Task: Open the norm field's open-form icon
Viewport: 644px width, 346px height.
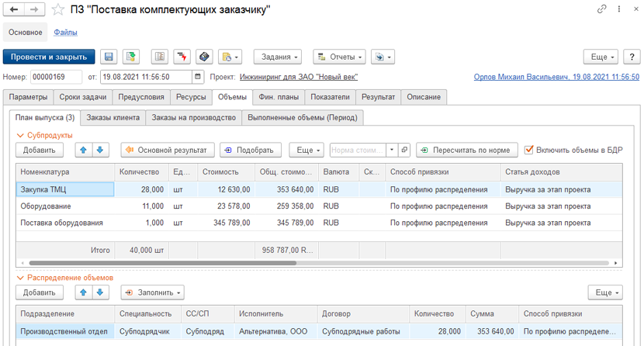Action: click(x=404, y=151)
